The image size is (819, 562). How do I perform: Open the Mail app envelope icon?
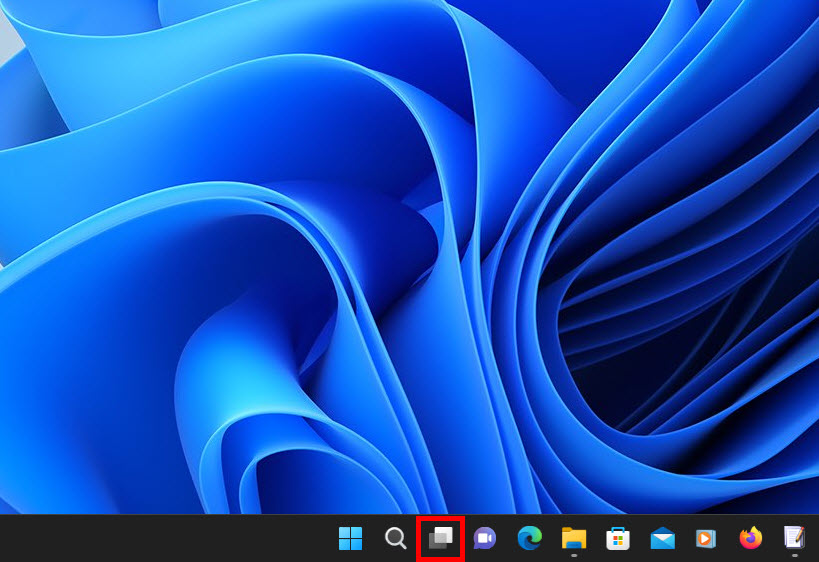662,538
